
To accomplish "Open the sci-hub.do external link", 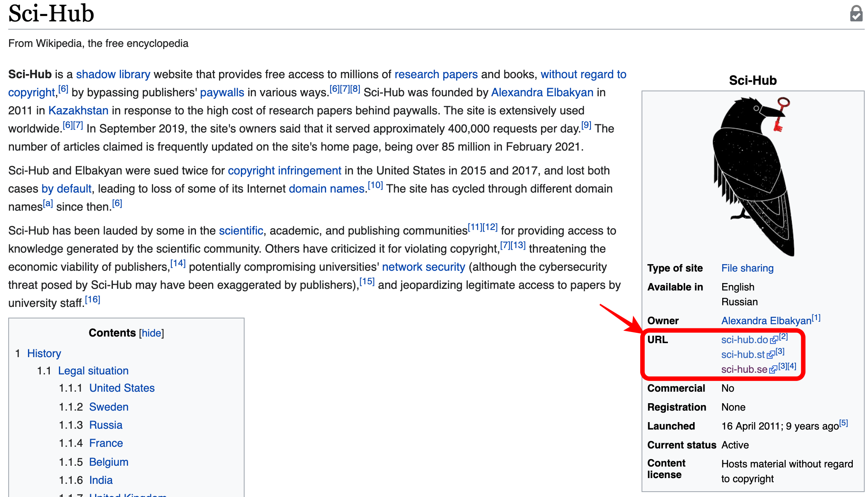I will 744,340.
